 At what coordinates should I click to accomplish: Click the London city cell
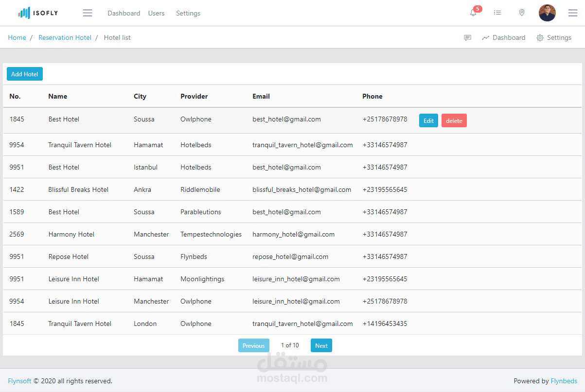pyautogui.click(x=145, y=324)
